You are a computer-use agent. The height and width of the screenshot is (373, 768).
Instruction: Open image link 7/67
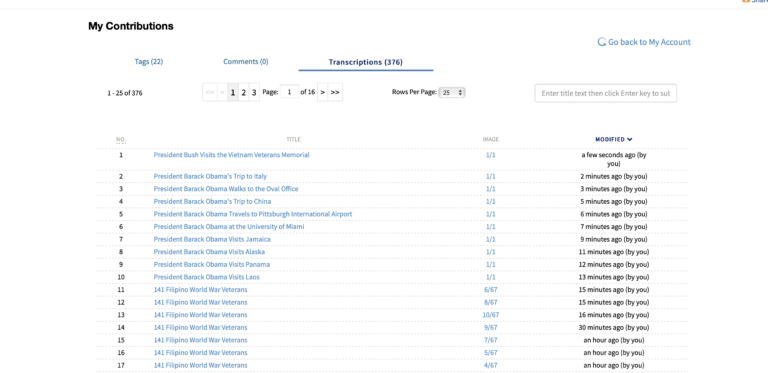point(490,340)
